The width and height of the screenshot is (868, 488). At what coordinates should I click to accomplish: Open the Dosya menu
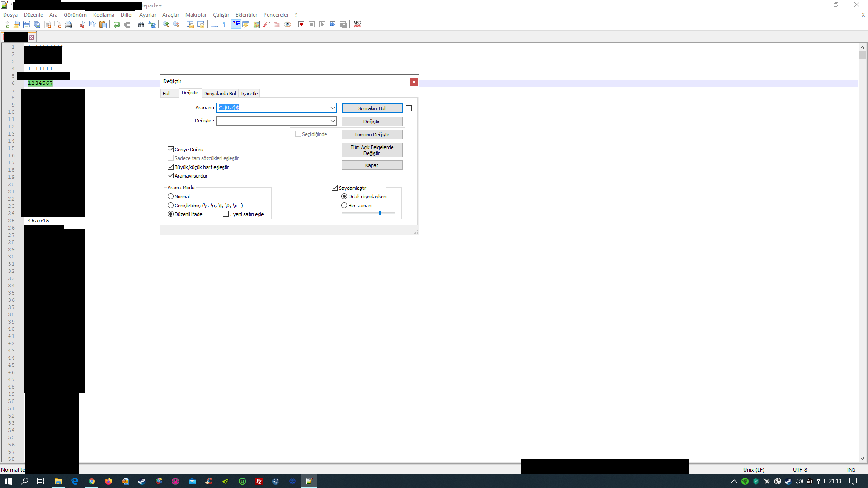click(x=10, y=15)
